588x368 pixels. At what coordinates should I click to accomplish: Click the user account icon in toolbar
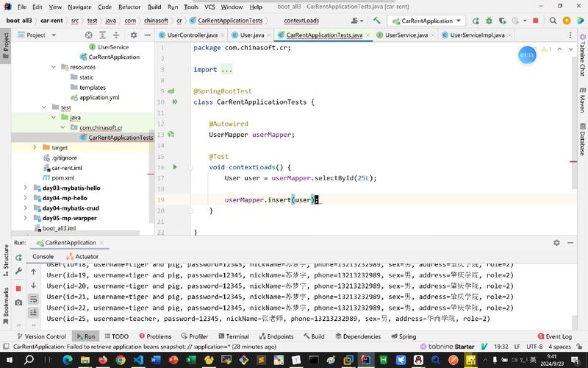click(355, 21)
